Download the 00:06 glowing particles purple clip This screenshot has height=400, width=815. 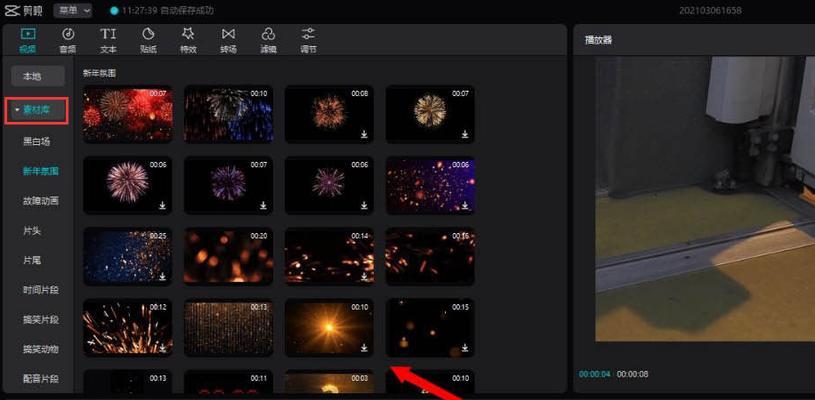pos(465,206)
